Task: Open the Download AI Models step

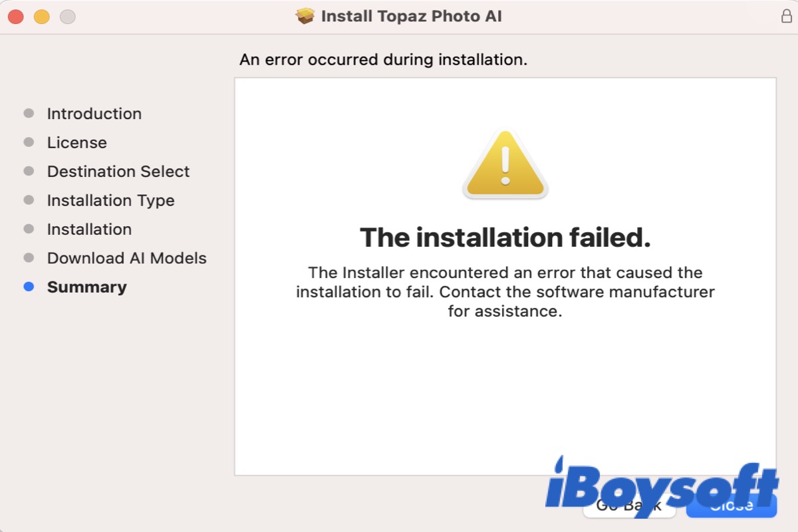Action: [126, 258]
